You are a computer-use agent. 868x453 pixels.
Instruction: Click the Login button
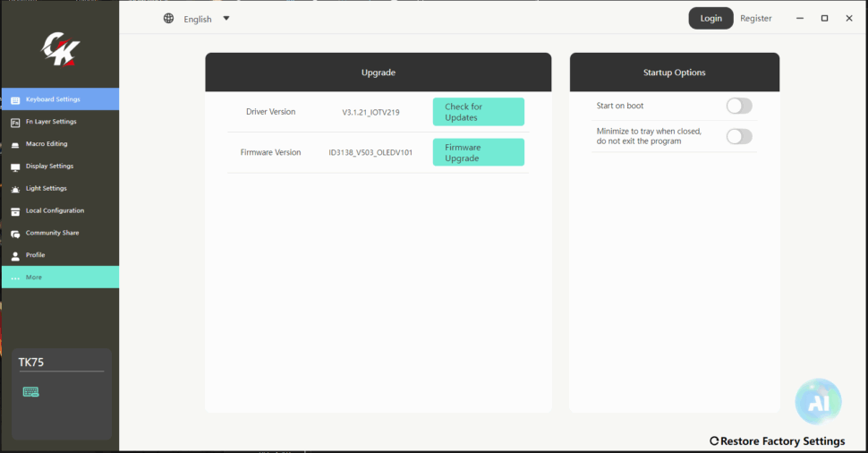(x=711, y=19)
